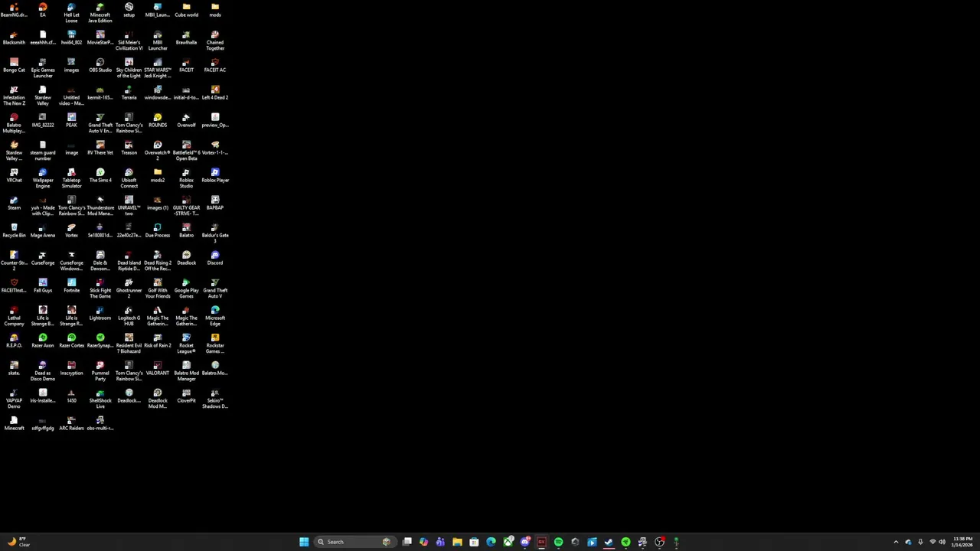Select the Overwolf shortcut
Screen dimensions: 980x551
tap(186, 121)
